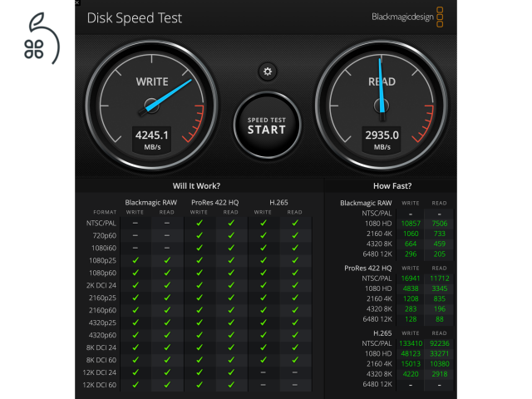
Task: Click Blackmagic RAW read dash for 720p60
Action: point(166,235)
